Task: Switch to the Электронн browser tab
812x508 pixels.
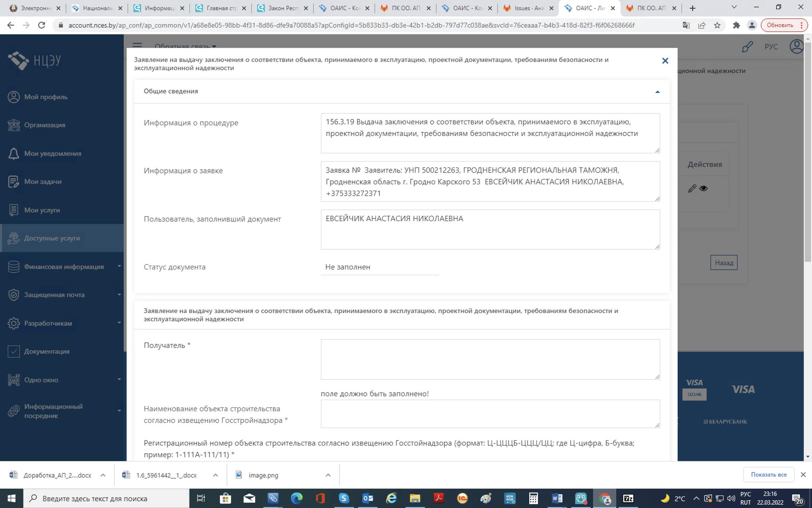Action: pyautogui.click(x=35, y=8)
